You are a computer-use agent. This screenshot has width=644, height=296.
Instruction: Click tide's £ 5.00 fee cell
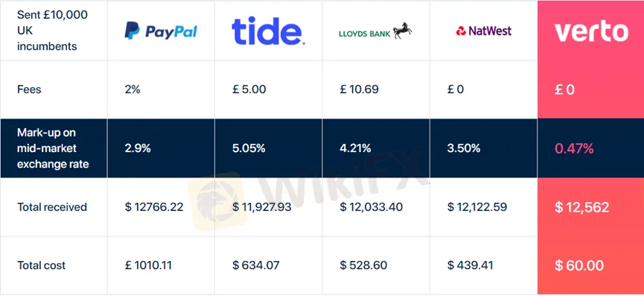[249, 89]
